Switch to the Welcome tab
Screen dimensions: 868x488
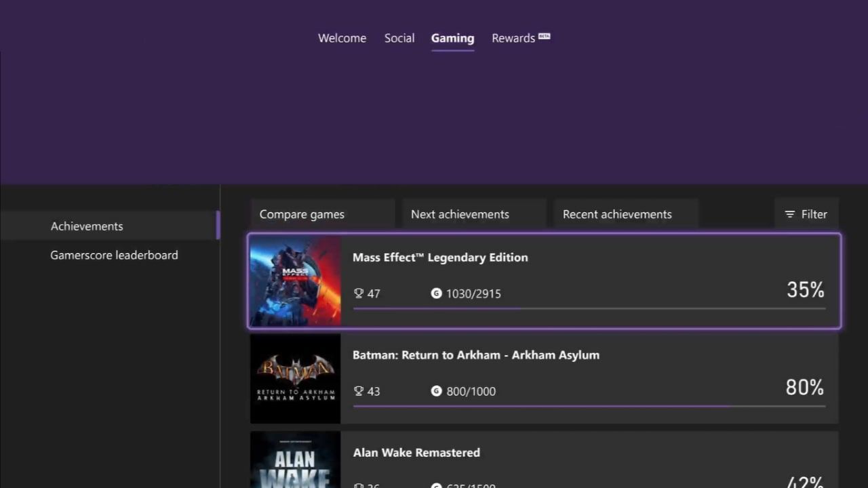click(342, 39)
